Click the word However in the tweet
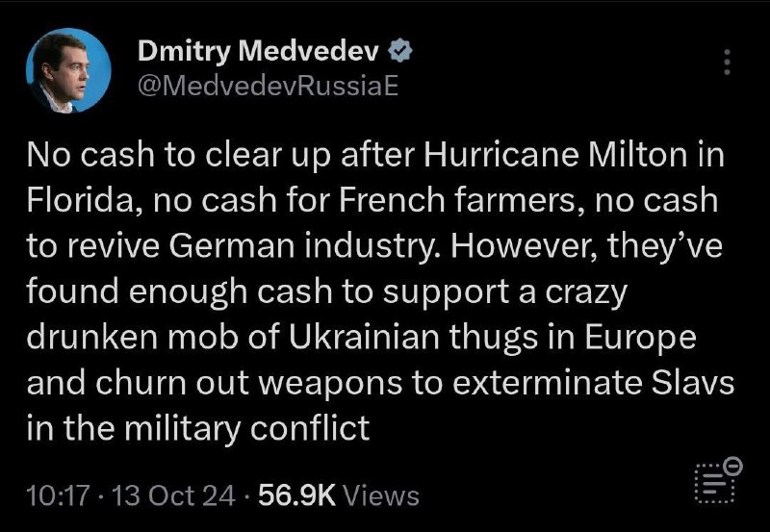 pos(517,246)
